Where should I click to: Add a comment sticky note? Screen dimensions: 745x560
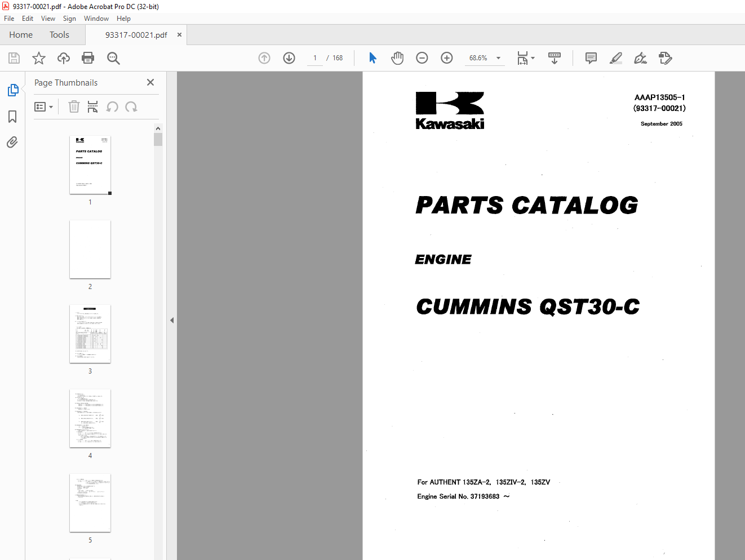pyautogui.click(x=591, y=58)
